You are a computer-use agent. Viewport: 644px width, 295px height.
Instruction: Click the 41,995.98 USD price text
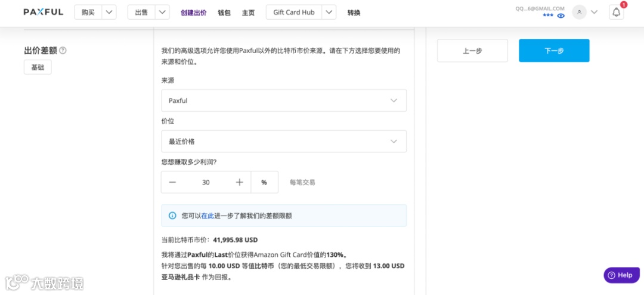236,240
